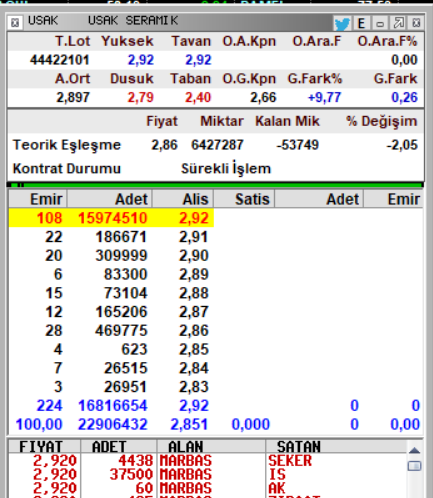Image resolution: width=433 pixels, height=498 pixels.
Task: Minimize the USAK SERAMIK panel
Action: [380, 23]
